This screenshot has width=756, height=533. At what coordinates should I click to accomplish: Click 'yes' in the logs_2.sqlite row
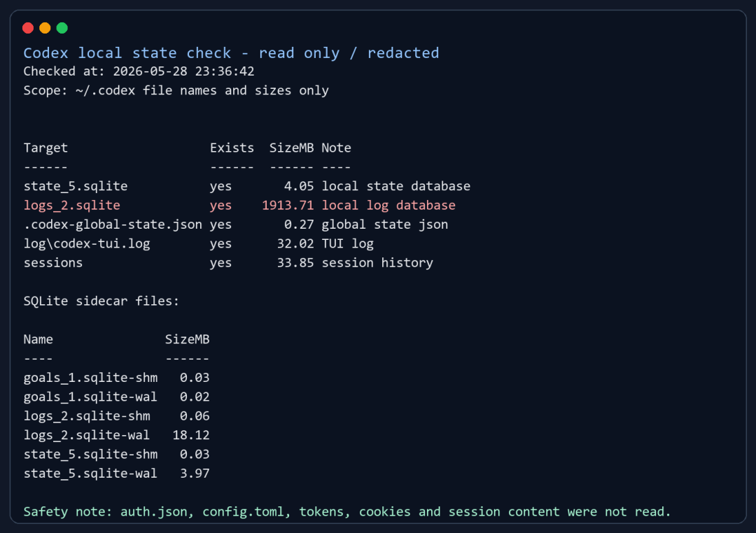click(x=220, y=206)
